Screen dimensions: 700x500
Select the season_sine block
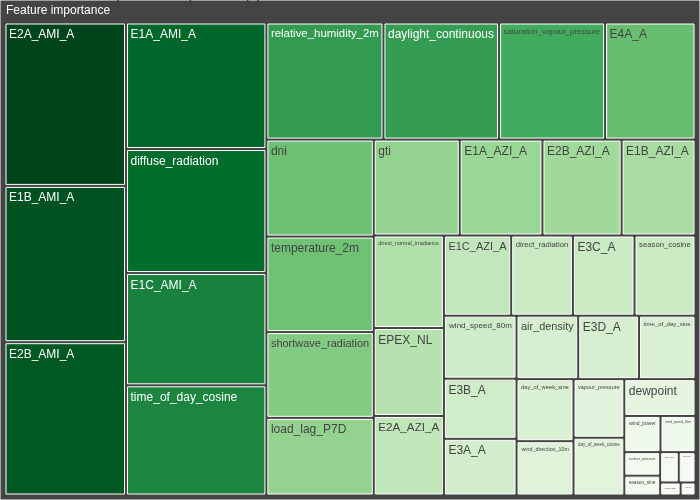(x=642, y=485)
